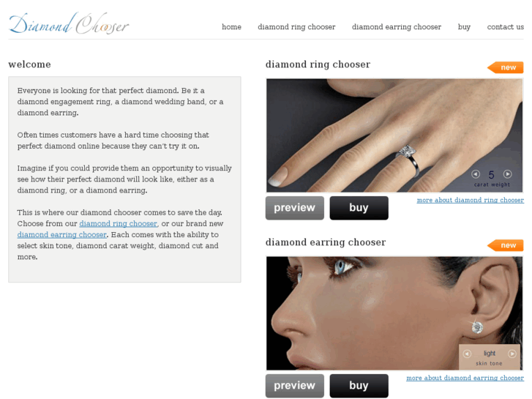Open the contact us page
Screen dimensions: 532x399
505,27
